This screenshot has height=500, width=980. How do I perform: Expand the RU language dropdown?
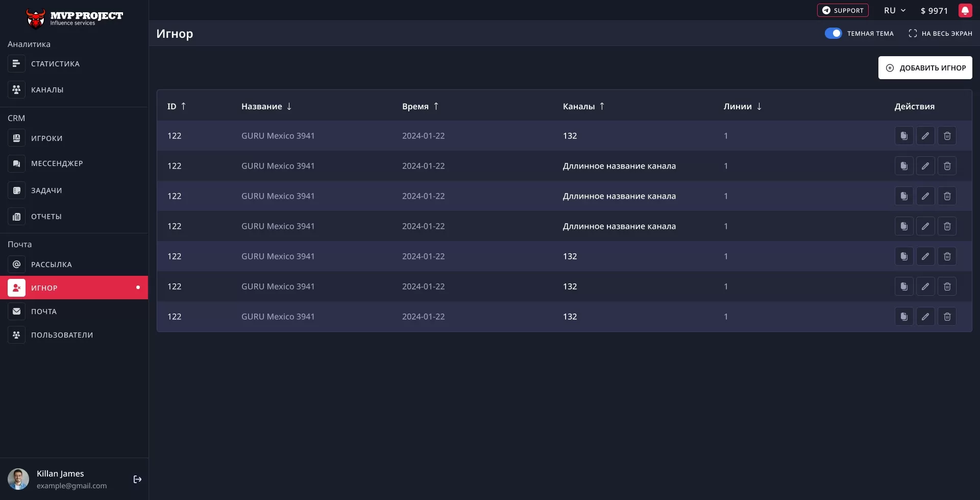click(895, 11)
